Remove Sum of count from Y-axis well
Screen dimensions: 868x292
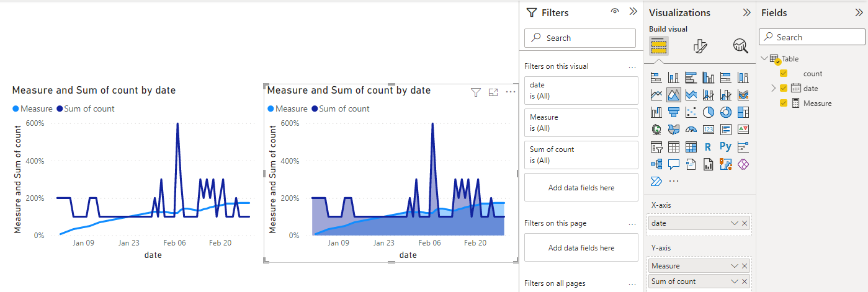[x=745, y=281]
